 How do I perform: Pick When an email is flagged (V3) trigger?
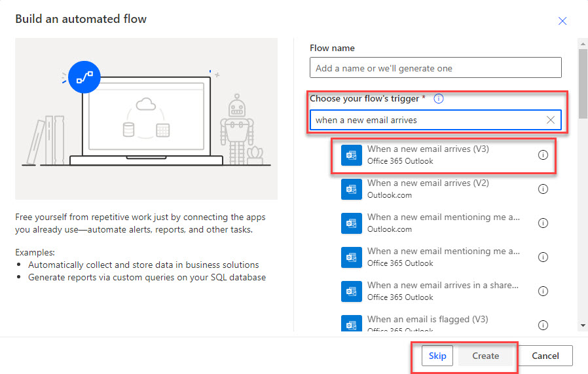click(x=428, y=324)
